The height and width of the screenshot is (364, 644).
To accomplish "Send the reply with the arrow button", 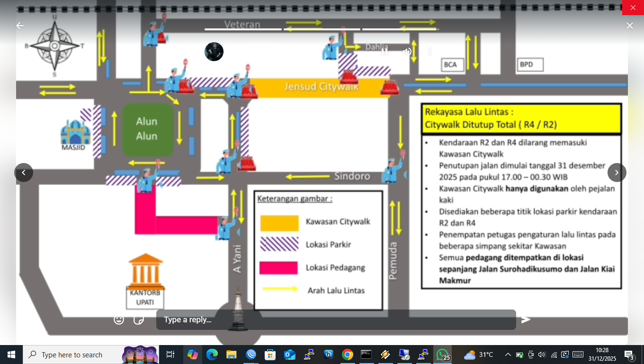I will [x=526, y=319].
